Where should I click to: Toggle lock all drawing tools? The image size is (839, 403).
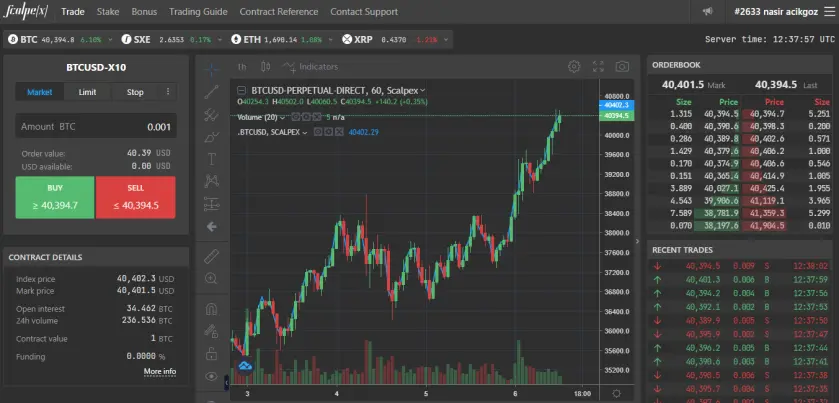click(212, 354)
